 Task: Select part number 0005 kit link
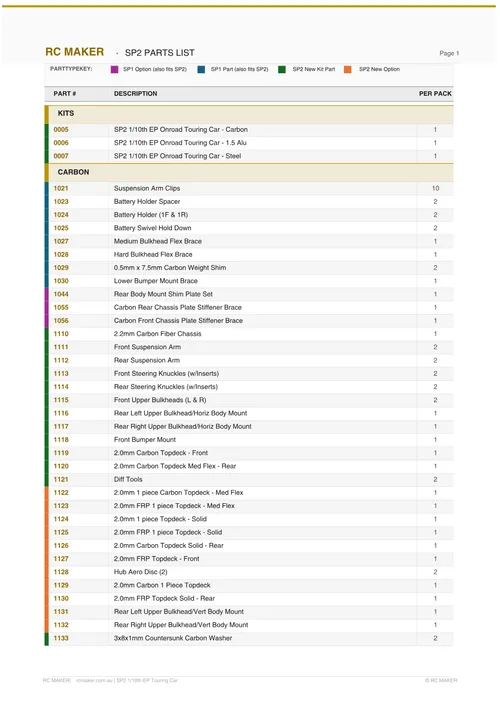coord(61,130)
